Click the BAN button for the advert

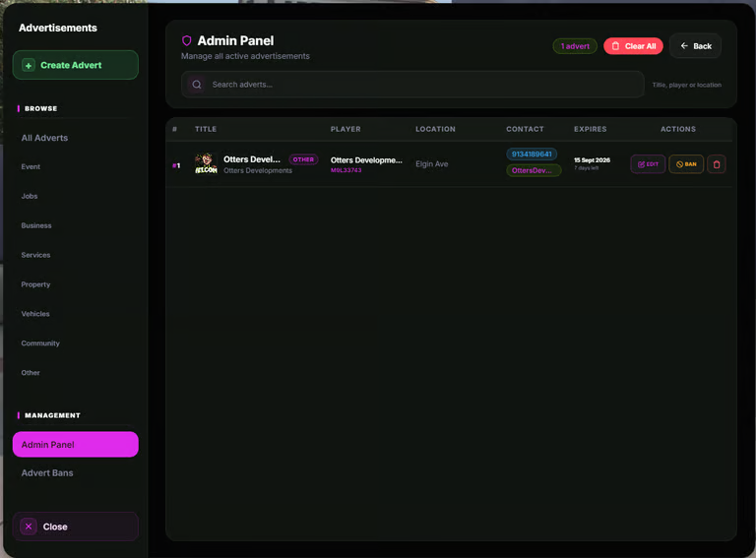point(685,164)
